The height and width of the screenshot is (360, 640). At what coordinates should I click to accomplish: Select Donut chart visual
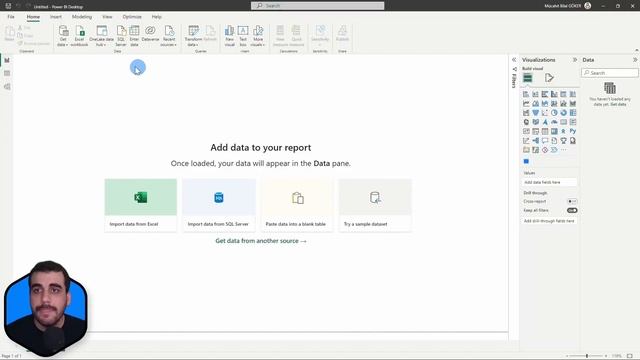(x=563, y=113)
